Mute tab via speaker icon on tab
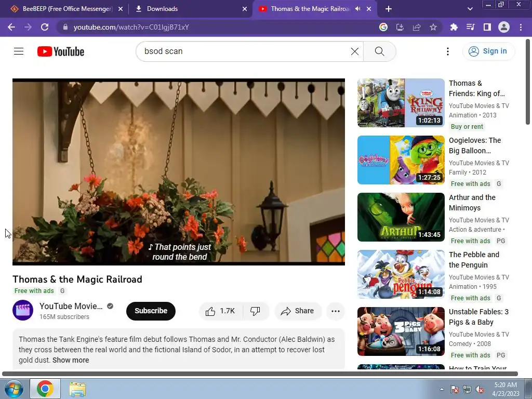Image resolution: width=532 pixels, height=399 pixels. [x=357, y=9]
